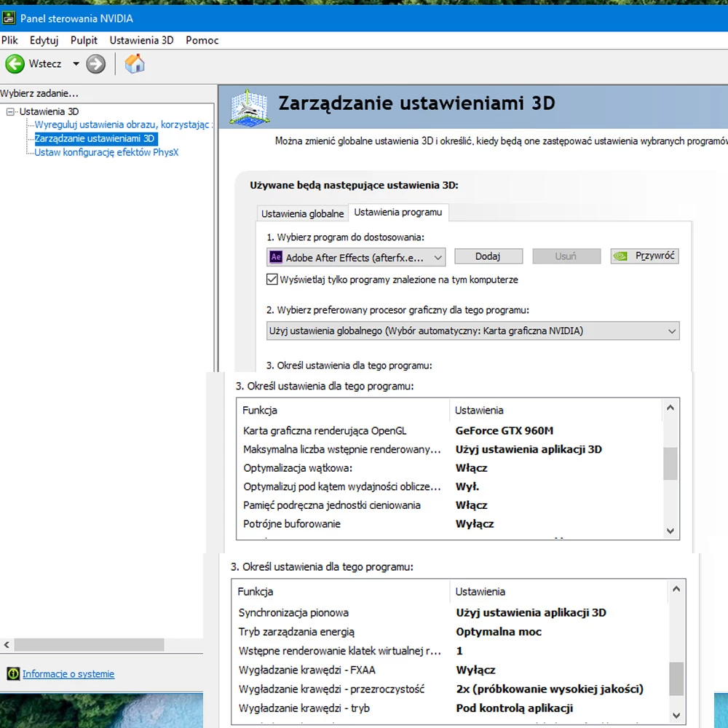Image resolution: width=728 pixels, height=728 pixels.
Task: Open the Edytuj menu
Action: click(x=44, y=40)
